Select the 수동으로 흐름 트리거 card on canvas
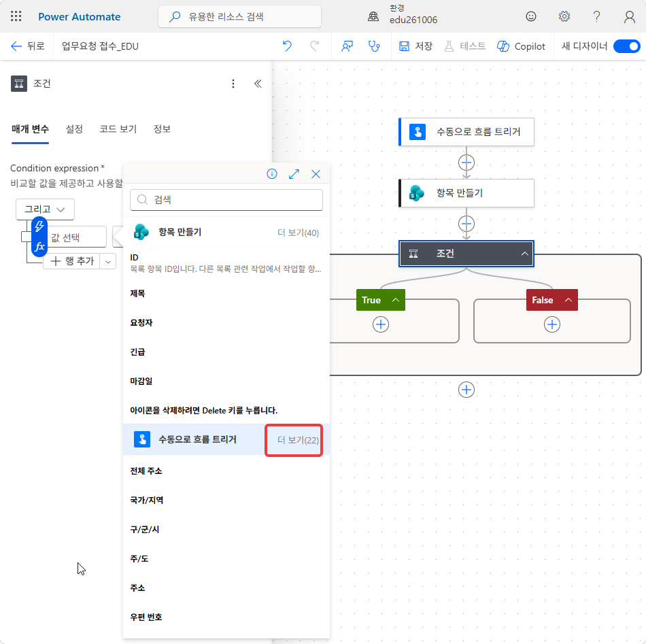 coord(466,132)
